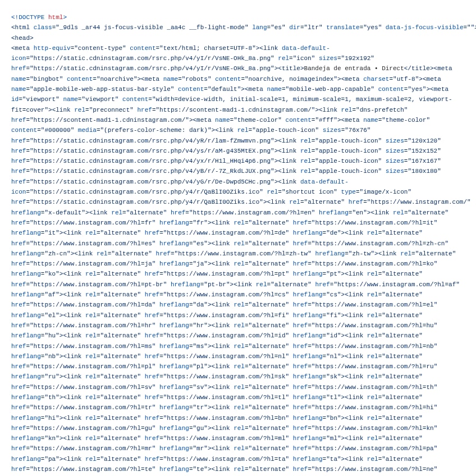Click the translate="yes" attribute

pos(354,28)
